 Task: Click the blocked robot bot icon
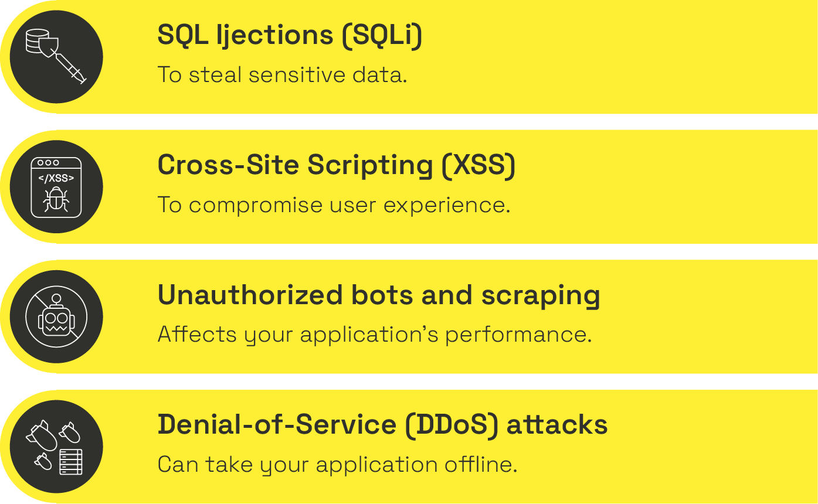coord(56,317)
